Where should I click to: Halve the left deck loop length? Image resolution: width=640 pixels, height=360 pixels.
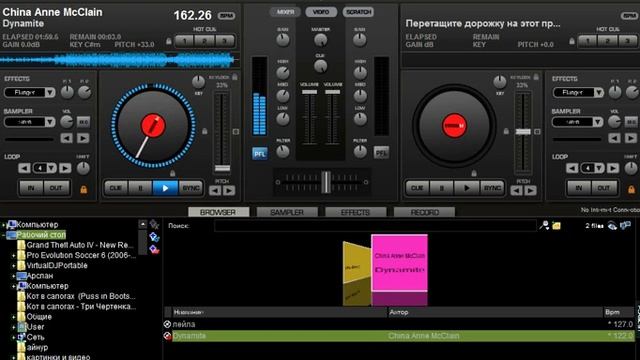[24, 168]
